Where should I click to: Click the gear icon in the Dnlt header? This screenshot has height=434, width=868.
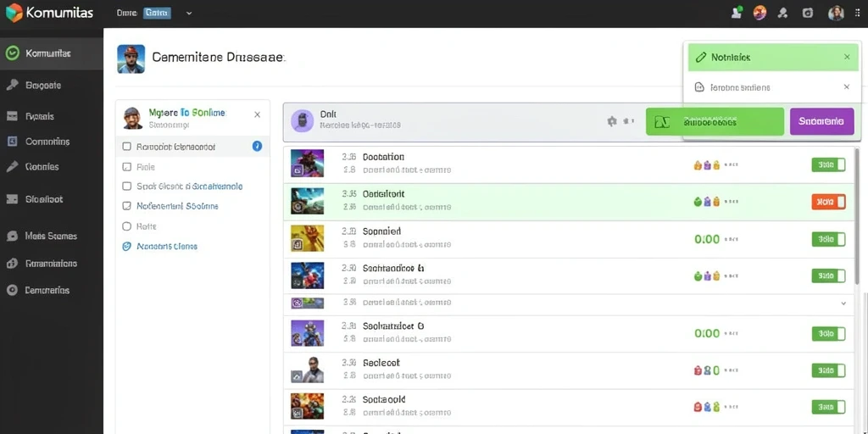pos(612,120)
